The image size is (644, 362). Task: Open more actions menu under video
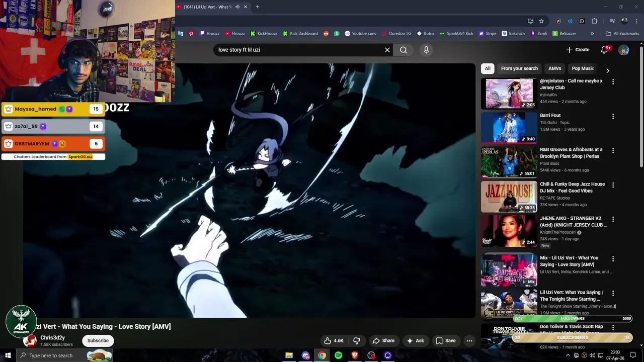click(469, 341)
